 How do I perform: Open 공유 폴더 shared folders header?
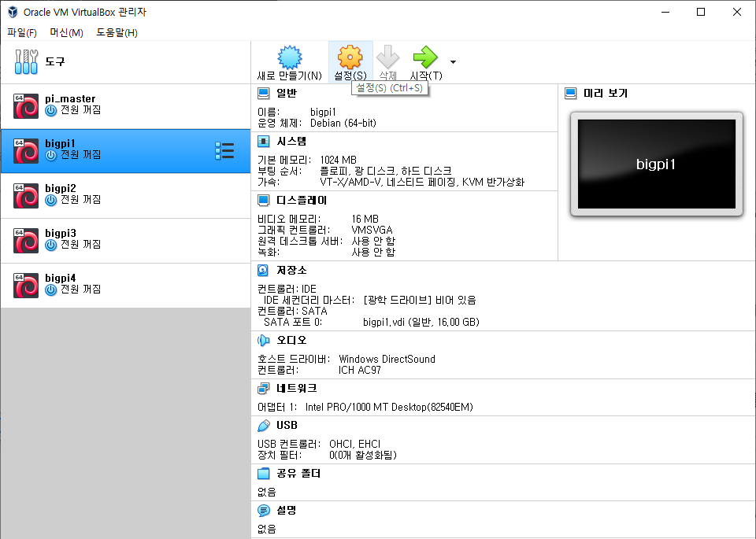pyautogui.click(x=298, y=474)
